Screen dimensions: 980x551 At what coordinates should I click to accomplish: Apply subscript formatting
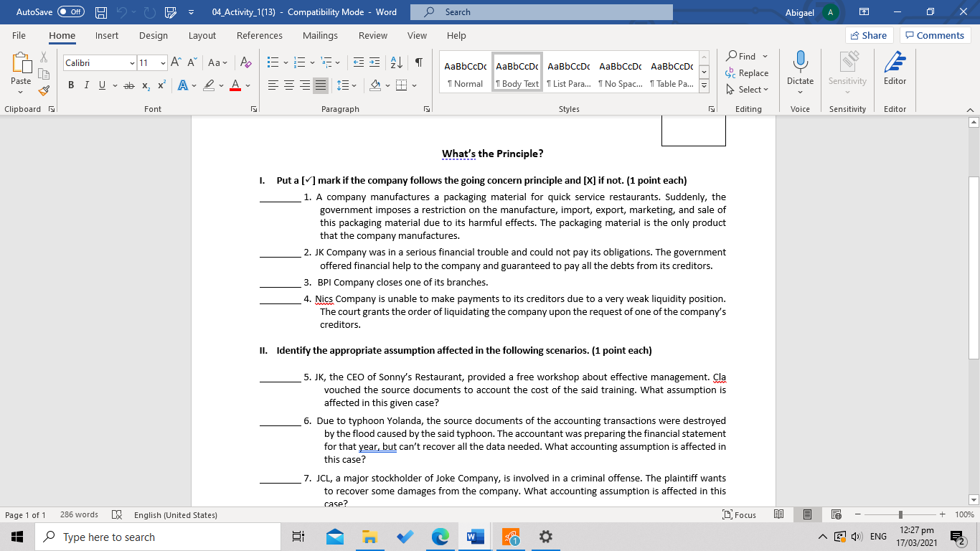(146, 85)
